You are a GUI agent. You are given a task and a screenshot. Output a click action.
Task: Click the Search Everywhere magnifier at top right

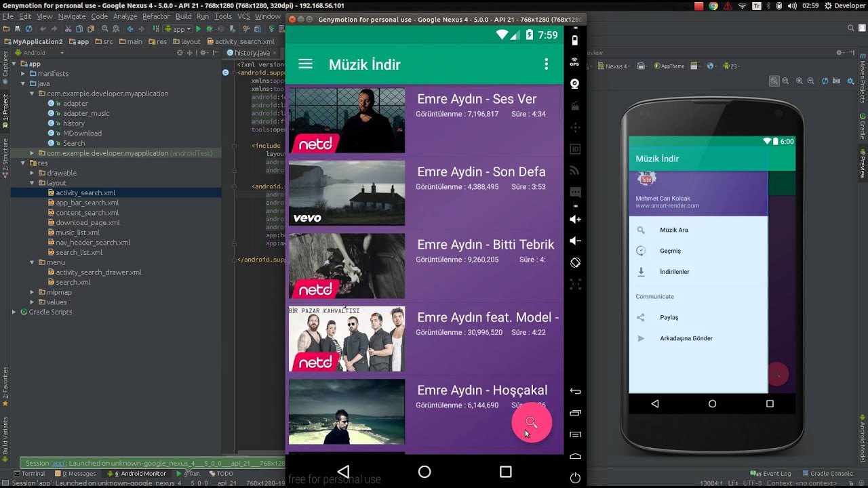(851, 28)
